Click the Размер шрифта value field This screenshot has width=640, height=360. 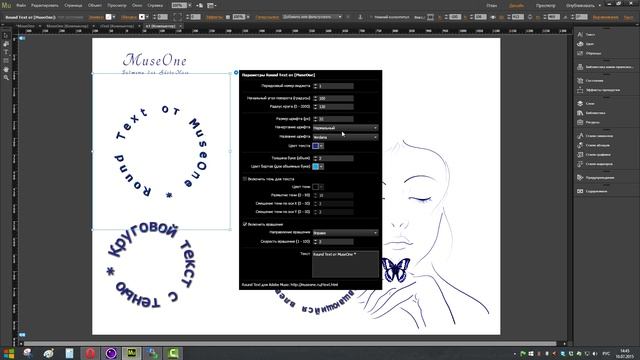[x=336, y=119]
